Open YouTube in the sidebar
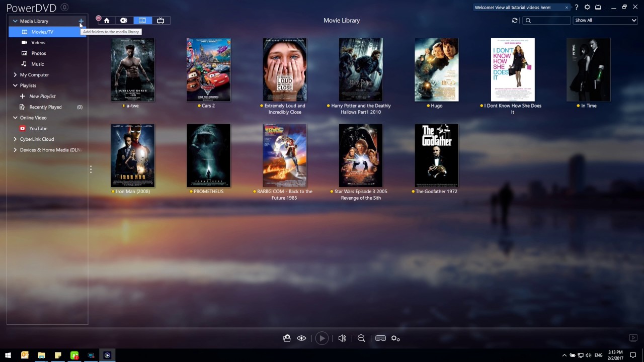The width and height of the screenshot is (644, 362). point(38,128)
